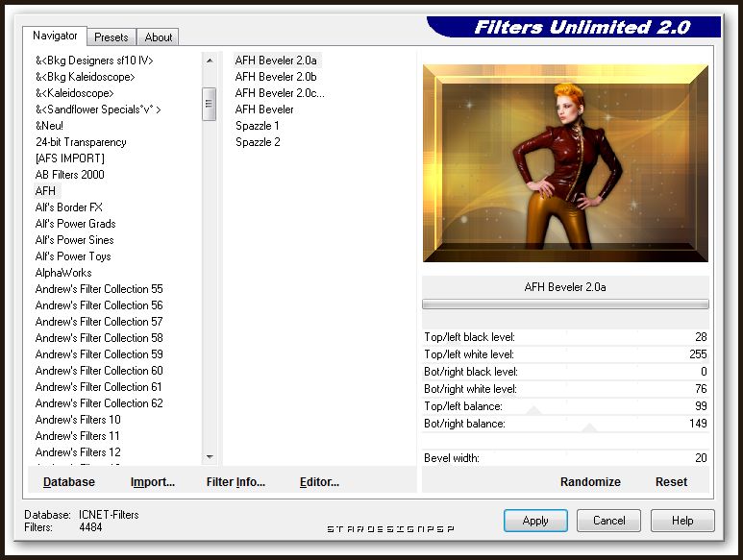Select Andrew's Filters 12
Viewport: 743px width, 560px height.
pos(78,452)
